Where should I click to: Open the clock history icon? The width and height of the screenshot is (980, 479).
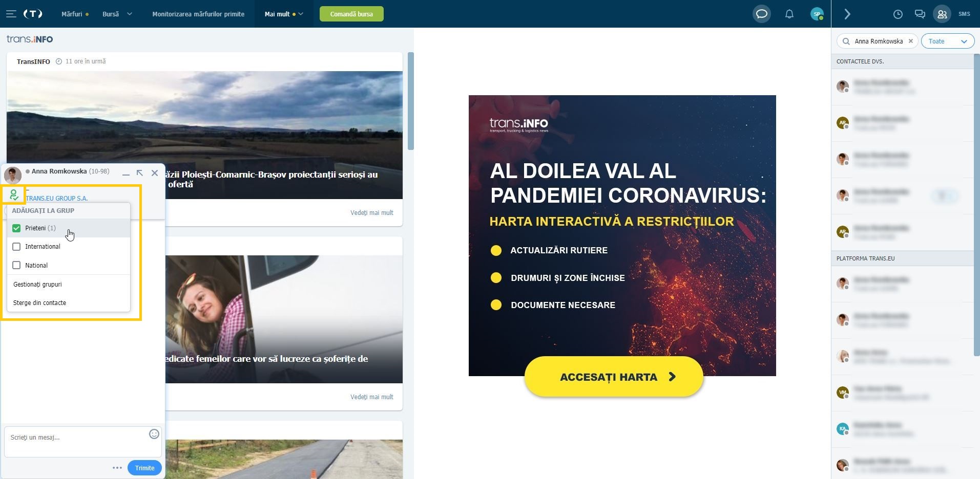point(898,14)
